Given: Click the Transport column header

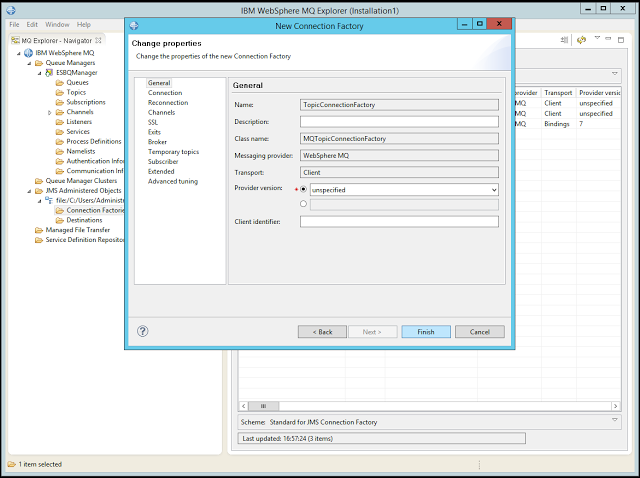Looking at the screenshot, I should coord(558,93).
